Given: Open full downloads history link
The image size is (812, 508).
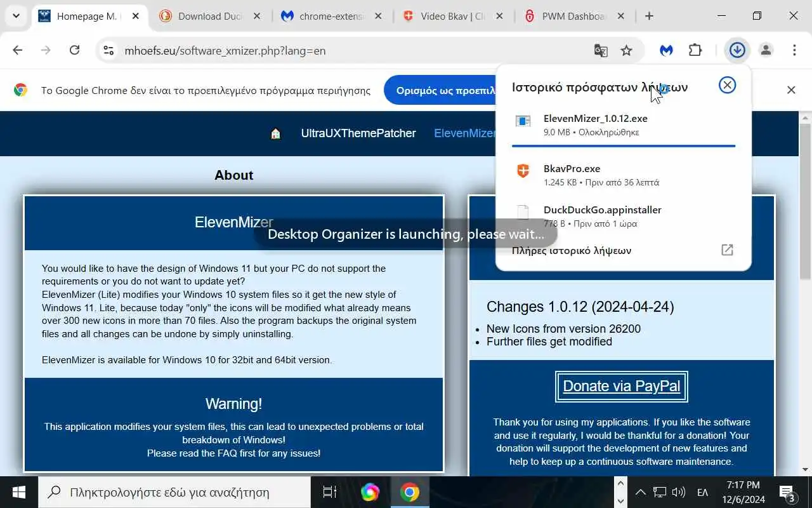Looking at the screenshot, I should [x=572, y=250].
